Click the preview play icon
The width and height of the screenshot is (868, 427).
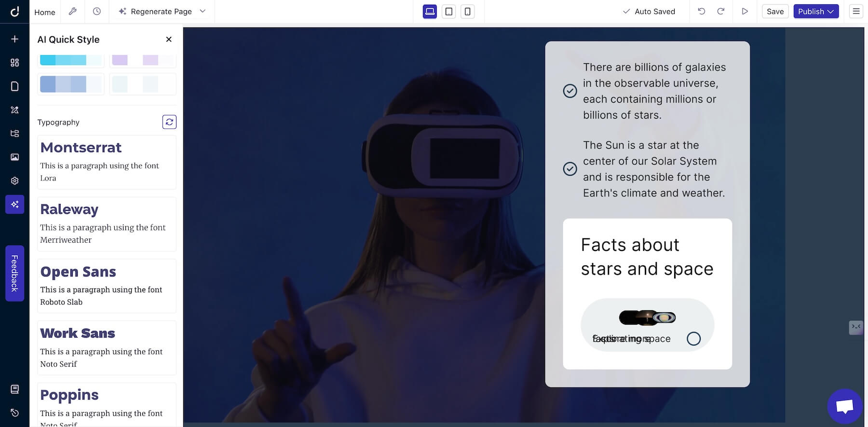(x=745, y=11)
